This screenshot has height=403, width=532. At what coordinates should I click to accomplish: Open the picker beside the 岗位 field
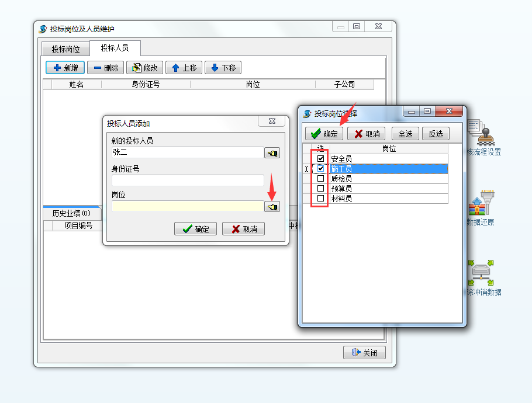pos(272,207)
